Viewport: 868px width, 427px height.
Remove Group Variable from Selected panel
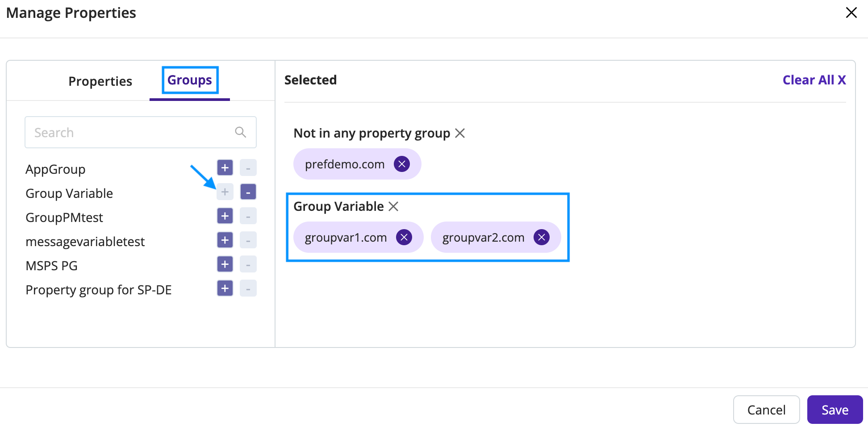point(393,206)
